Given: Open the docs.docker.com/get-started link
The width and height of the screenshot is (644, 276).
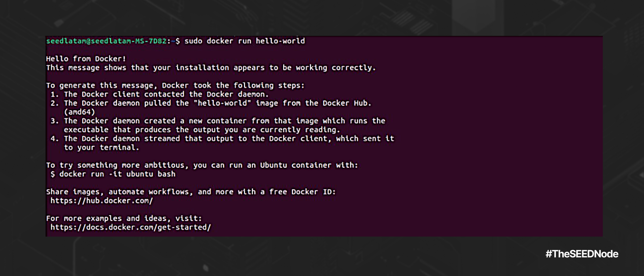Looking at the screenshot, I should point(130,227).
